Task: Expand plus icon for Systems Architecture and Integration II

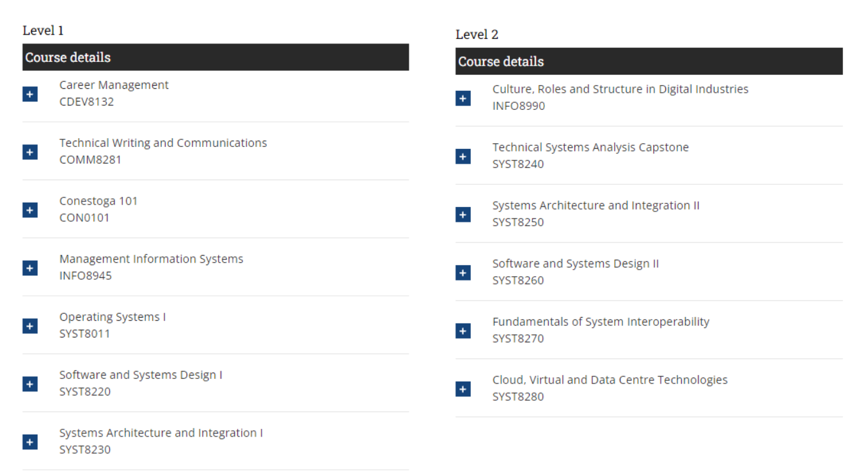Action: pyautogui.click(x=463, y=215)
